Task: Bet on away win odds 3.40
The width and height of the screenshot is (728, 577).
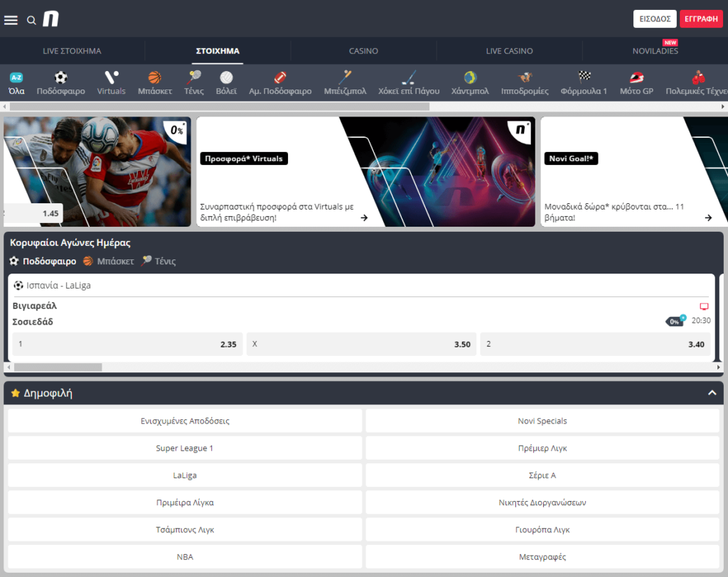Action: (x=595, y=344)
